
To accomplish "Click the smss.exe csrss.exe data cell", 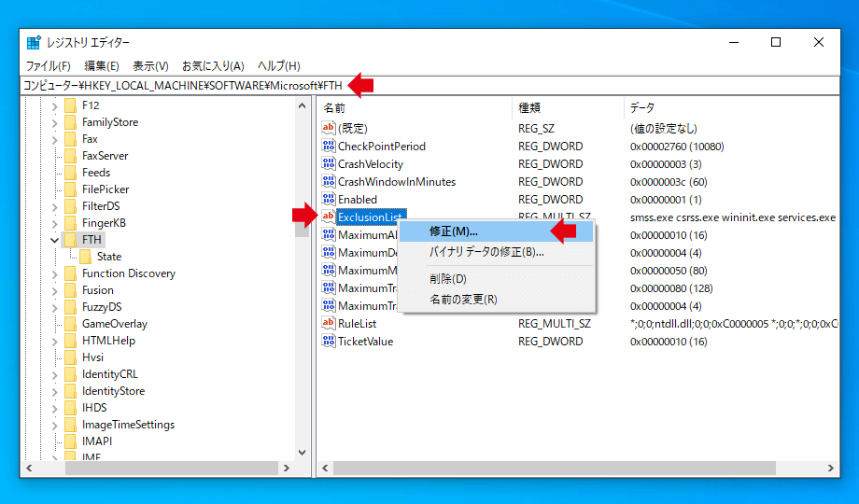I will coord(733,217).
